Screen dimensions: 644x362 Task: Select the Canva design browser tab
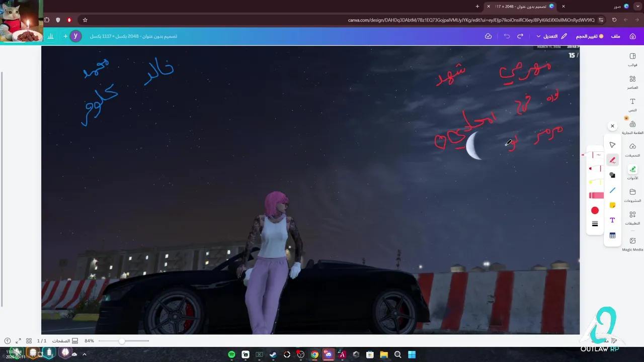(524, 6)
